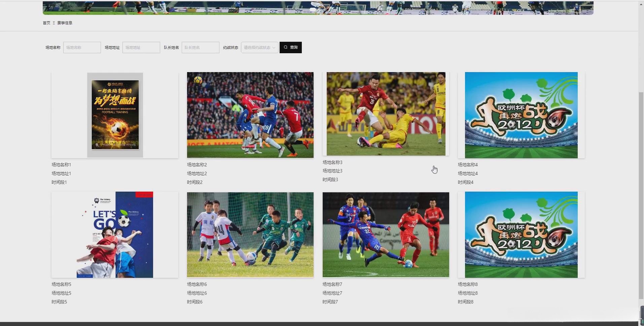The width and height of the screenshot is (644, 326).
Task: Click the 场地地址8 text
Action: click(468, 293)
